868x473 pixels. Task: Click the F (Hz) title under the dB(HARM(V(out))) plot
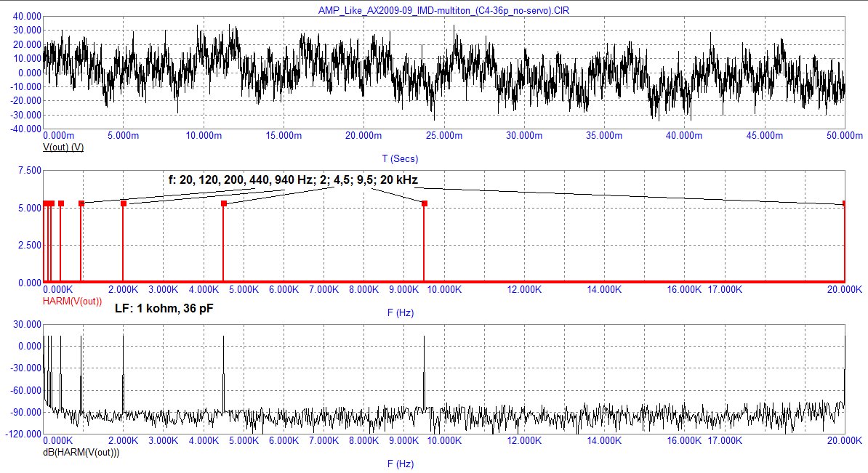pyautogui.click(x=401, y=464)
